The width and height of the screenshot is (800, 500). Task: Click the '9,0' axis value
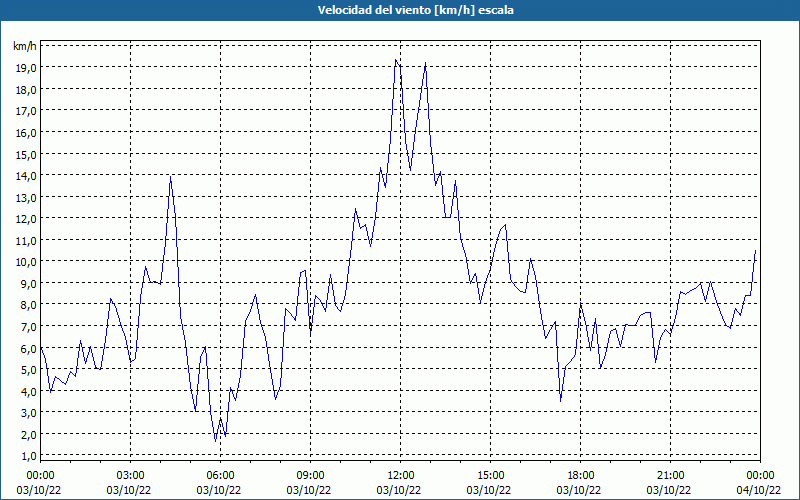tap(29, 284)
